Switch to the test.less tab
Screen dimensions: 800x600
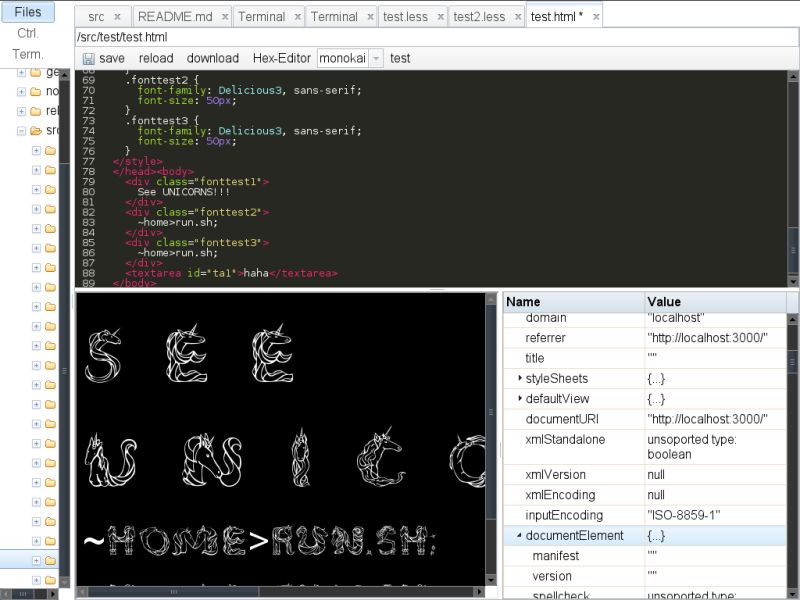pyautogui.click(x=408, y=16)
